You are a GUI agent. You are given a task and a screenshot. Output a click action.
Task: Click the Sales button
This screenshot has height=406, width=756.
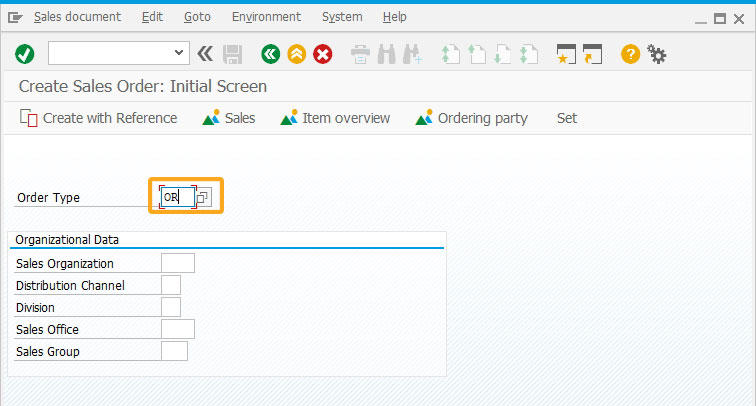[x=229, y=118]
